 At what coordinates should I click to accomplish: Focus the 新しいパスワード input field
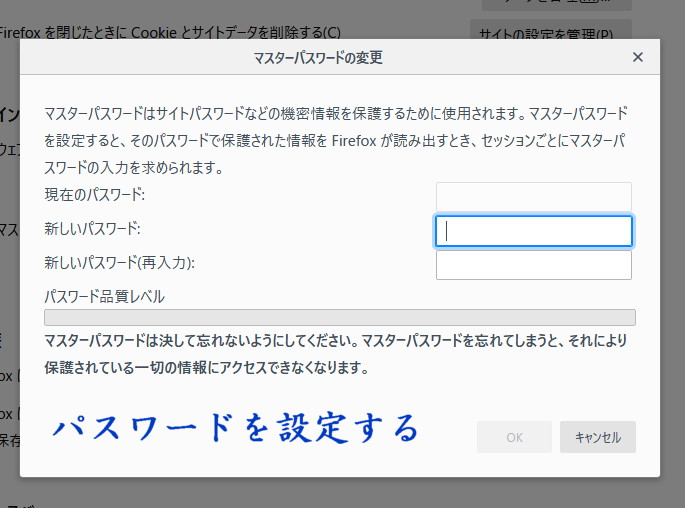(x=533, y=231)
